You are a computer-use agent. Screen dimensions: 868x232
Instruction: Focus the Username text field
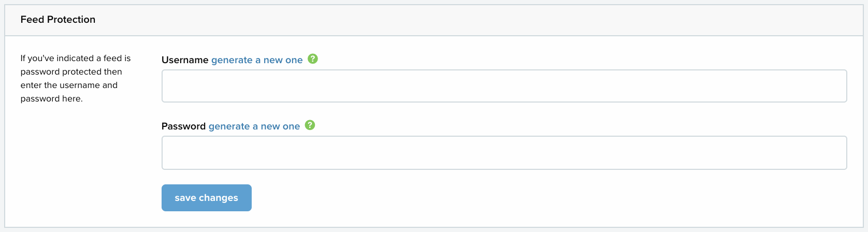pos(504,86)
